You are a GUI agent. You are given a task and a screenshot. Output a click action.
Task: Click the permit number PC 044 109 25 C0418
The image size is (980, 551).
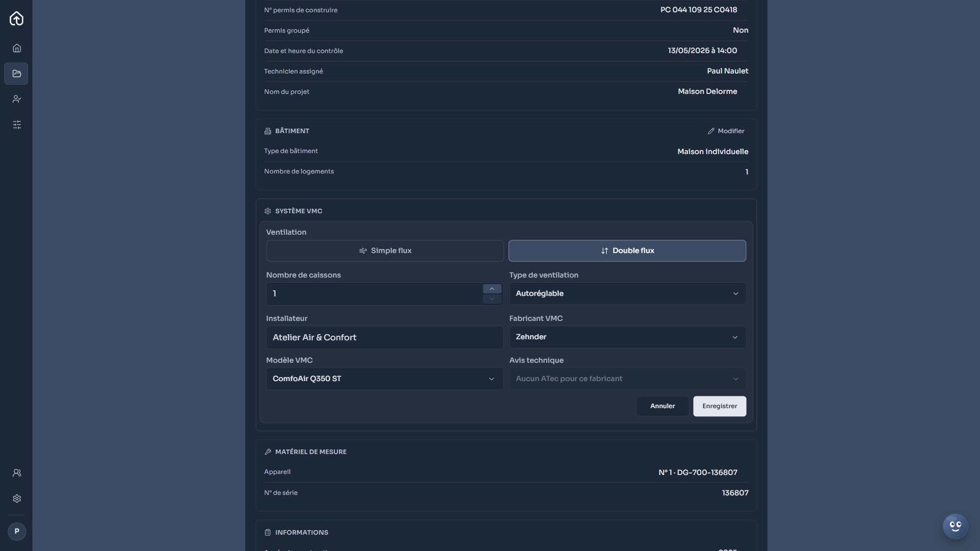tap(698, 10)
